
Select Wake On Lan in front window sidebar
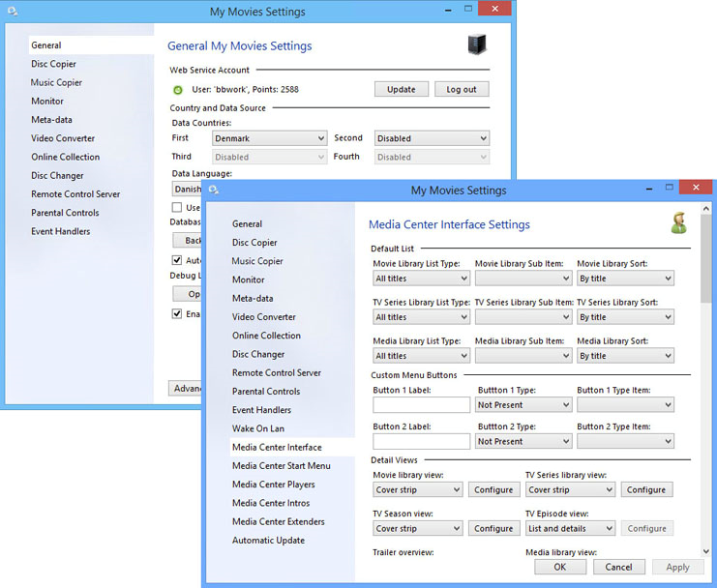click(258, 428)
